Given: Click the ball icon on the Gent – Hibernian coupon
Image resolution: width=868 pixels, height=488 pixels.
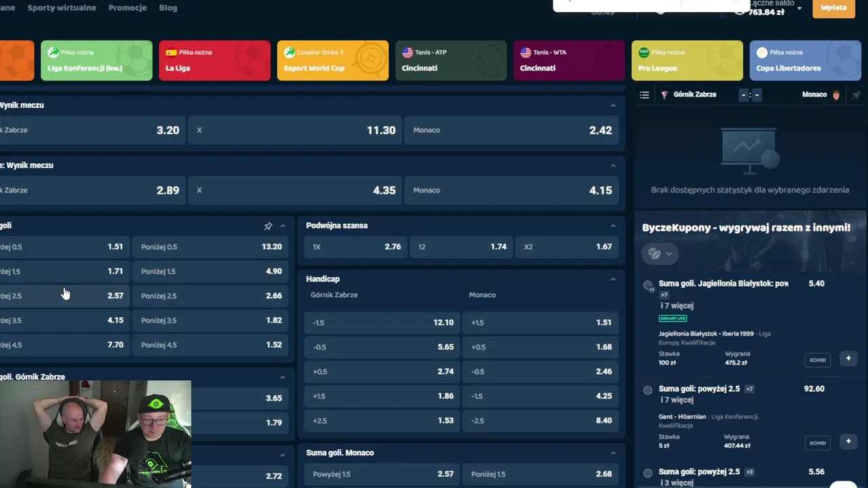Looking at the screenshot, I should point(648,390).
